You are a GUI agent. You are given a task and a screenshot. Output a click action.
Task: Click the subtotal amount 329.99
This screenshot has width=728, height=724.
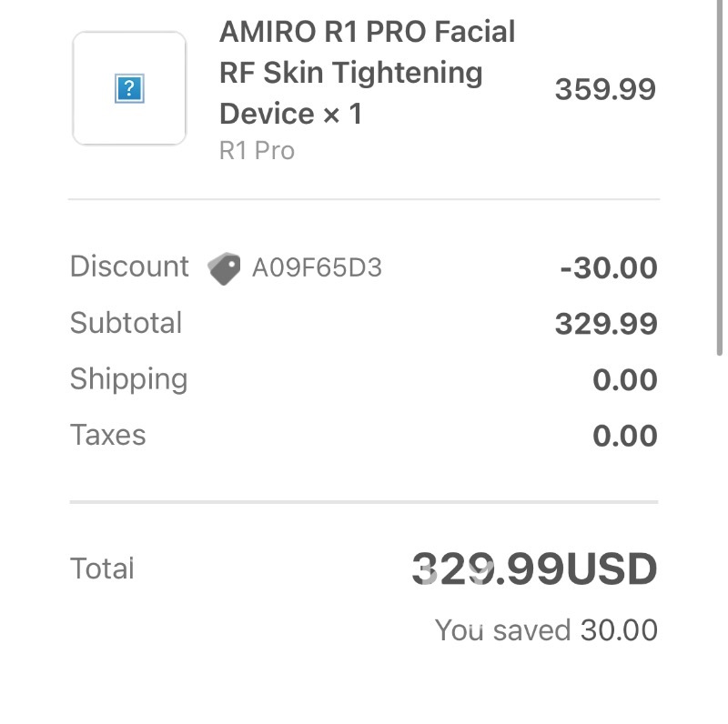(x=606, y=325)
